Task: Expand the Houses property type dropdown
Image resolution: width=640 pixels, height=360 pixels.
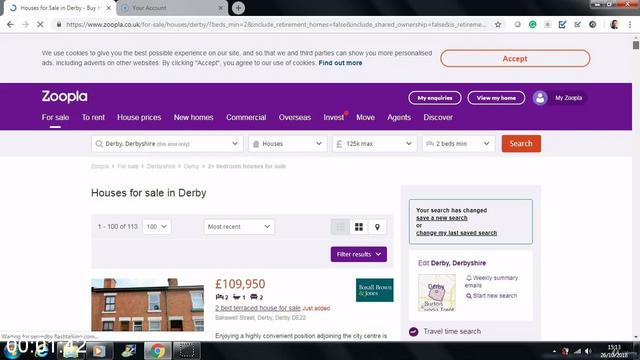Action: (287, 144)
